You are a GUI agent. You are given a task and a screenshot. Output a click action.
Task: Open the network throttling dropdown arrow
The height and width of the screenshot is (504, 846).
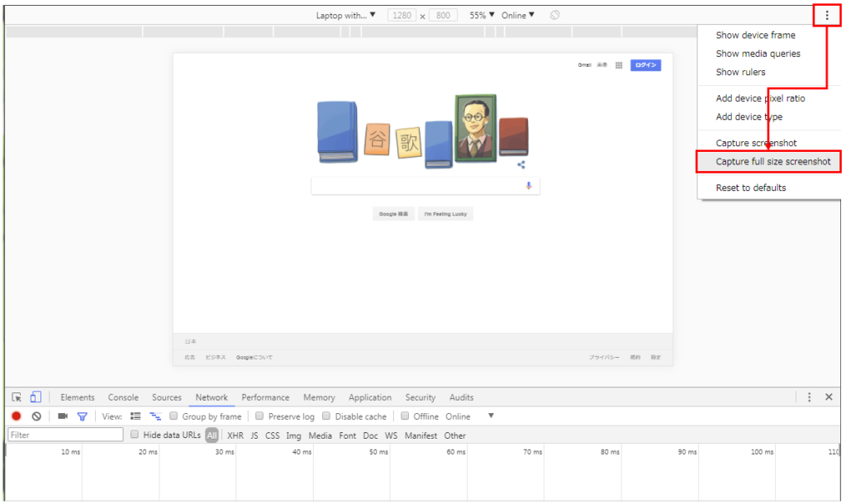pyautogui.click(x=491, y=416)
